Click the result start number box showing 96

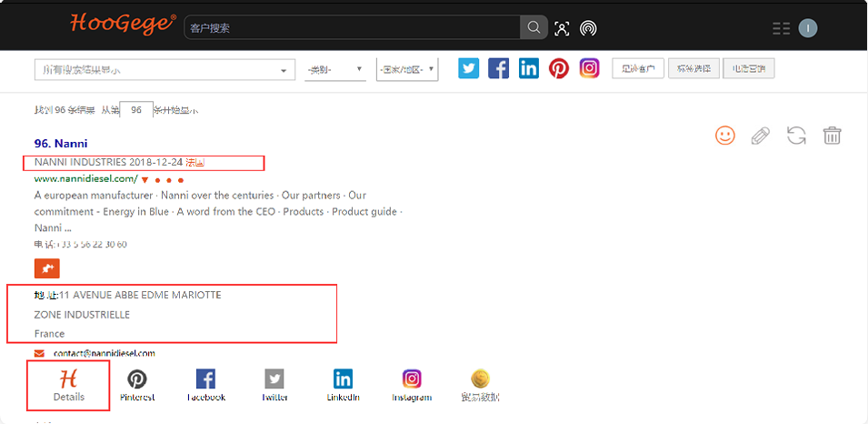(x=136, y=110)
